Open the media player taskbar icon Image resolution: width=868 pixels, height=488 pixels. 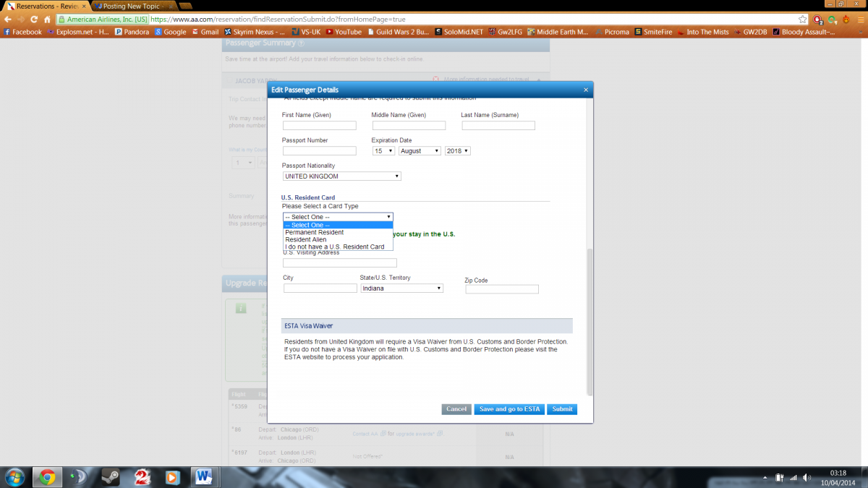[x=172, y=477]
